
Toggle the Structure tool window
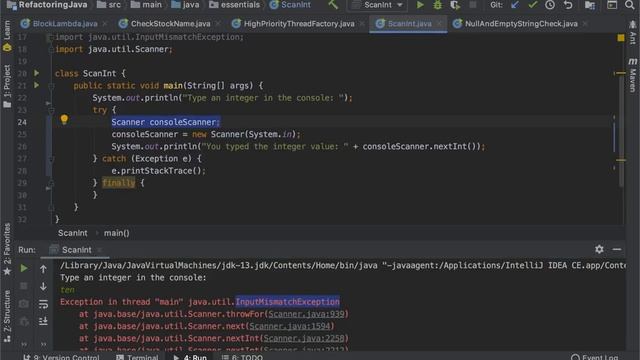click(7, 316)
